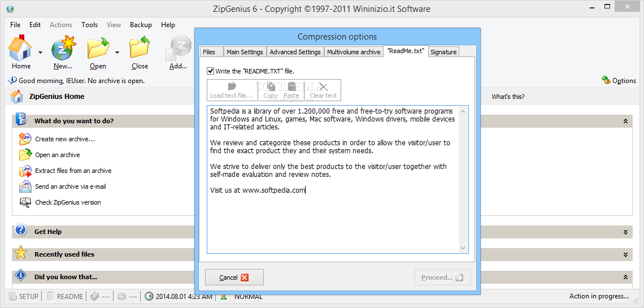
Task: Click the Cancel button
Action: pos(234,277)
